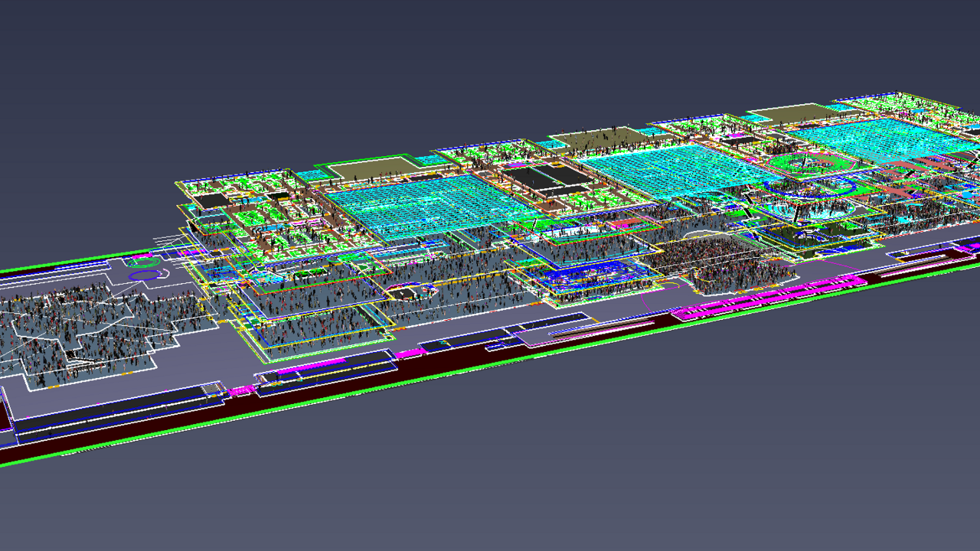The height and width of the screenshot is (551, 980).
Task: Select the oval kiosk shape in central concourse
Action: (x=411, y=291)
